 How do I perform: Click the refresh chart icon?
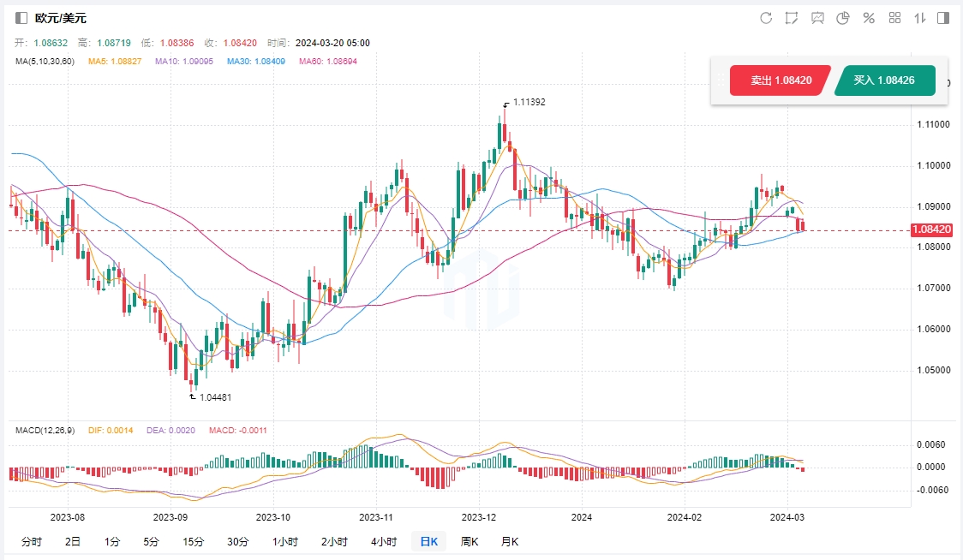tap(766, 18)
